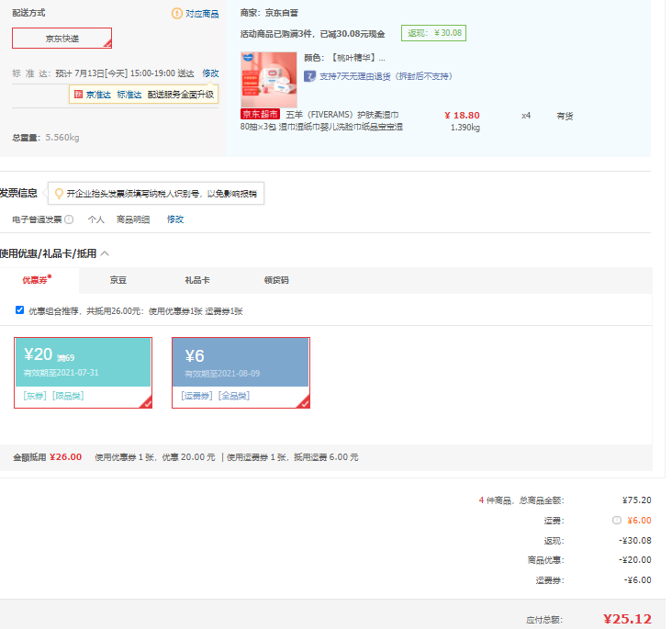This screenshot has width=672, height=629.
Task: Deselect the ¥6 运费券 coupon
Action: pos(241,373)
